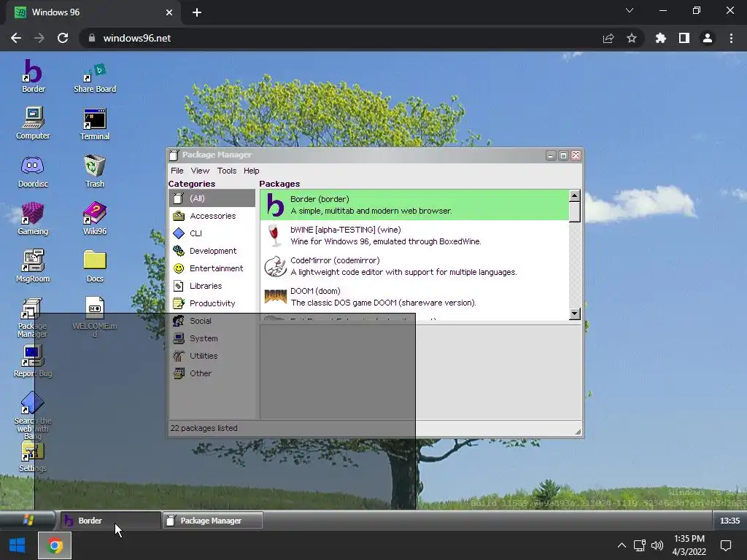The height and width of the screenshot is (560, 747).
Task: Switch to Border in Windows 96 taskbar
Action: 110,521
